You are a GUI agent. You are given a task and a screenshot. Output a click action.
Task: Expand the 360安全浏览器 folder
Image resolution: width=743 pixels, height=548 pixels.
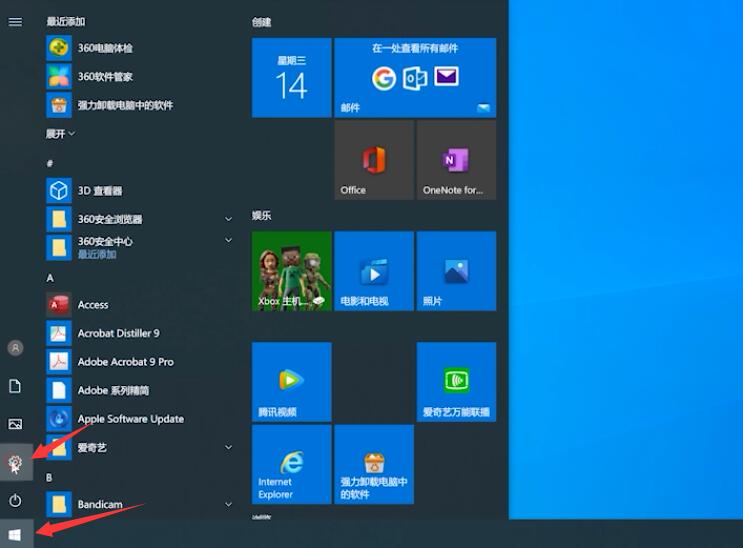140,219
